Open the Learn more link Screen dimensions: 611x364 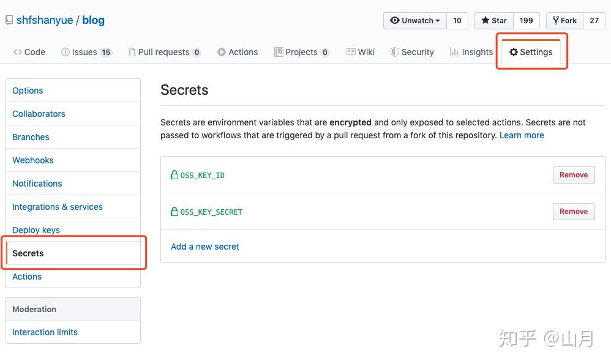tap(522, 135)
